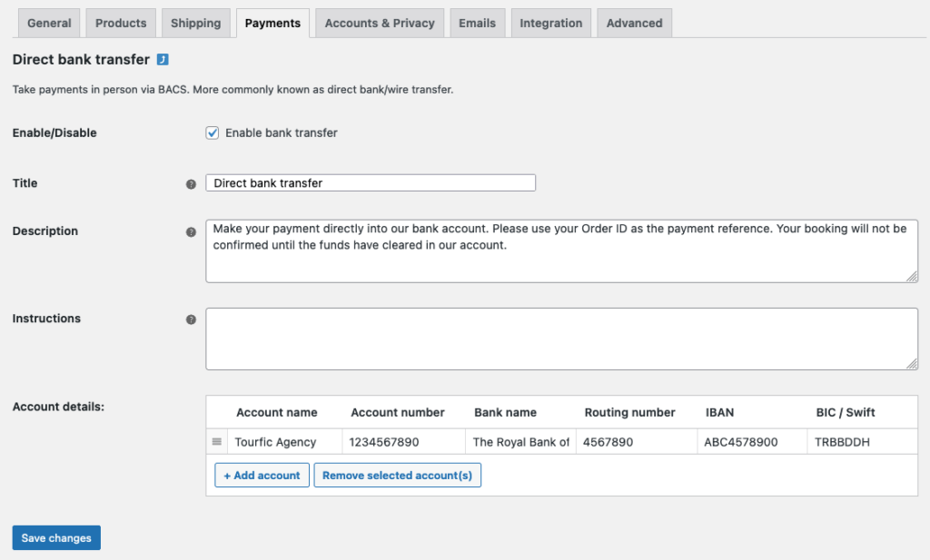Screen dimensions: 930x560
Task: Click the resize grip of the Description box
Action: click(911, 276)
